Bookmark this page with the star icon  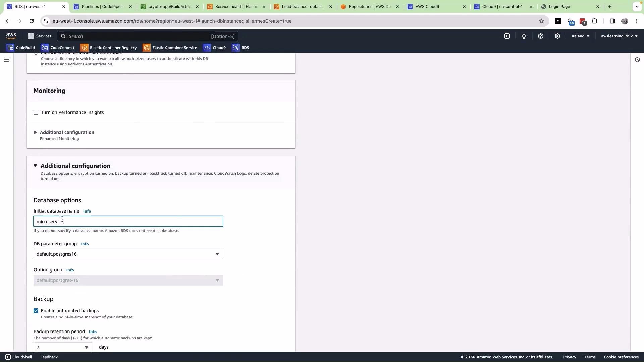click(x=541, y=21)
